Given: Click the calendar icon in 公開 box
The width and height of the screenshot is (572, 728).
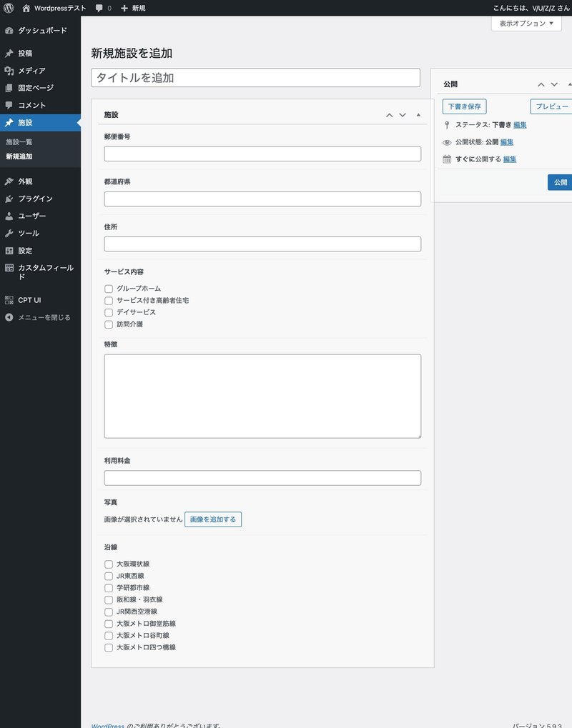Looking at the screenshot, I should click(447, 159).
